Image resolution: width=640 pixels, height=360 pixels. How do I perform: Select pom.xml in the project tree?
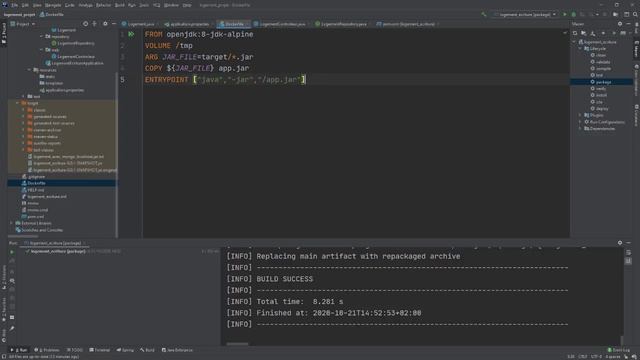(x=36, y=217)
